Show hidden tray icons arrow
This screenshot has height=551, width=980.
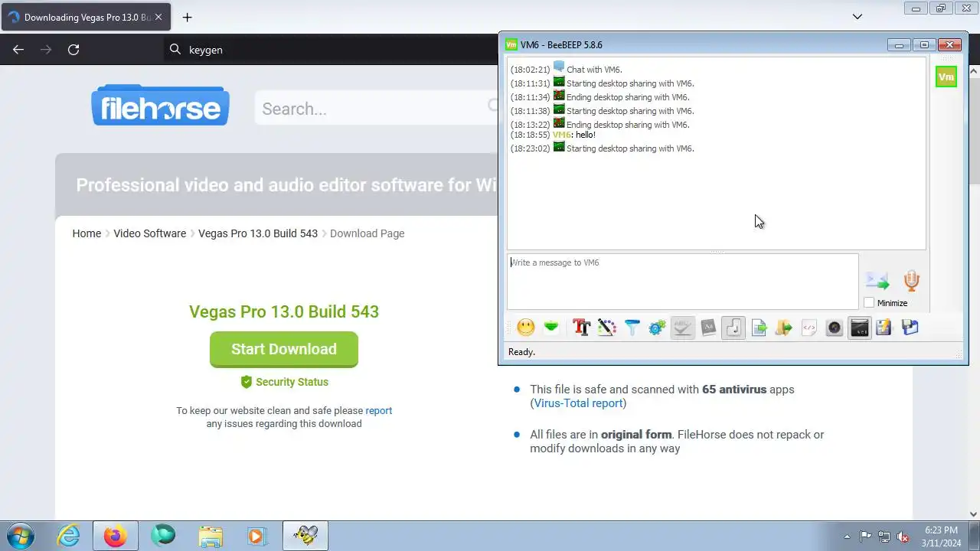click(x=847, y=536)
